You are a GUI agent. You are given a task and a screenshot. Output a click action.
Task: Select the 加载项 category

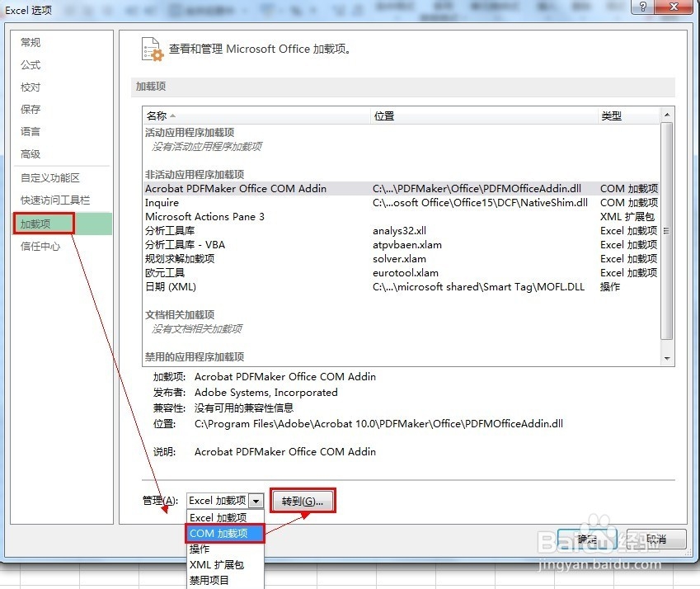click(62, 224)
